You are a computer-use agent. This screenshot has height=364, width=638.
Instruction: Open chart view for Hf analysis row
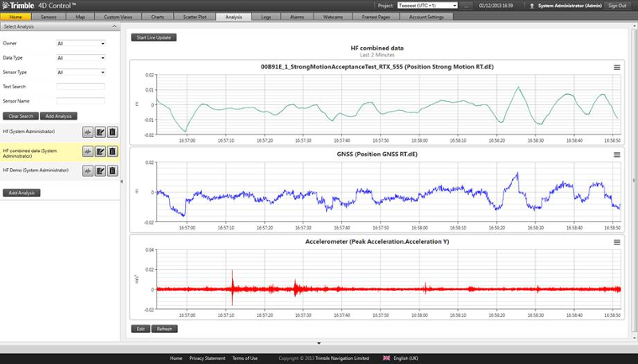coord(88,132)
